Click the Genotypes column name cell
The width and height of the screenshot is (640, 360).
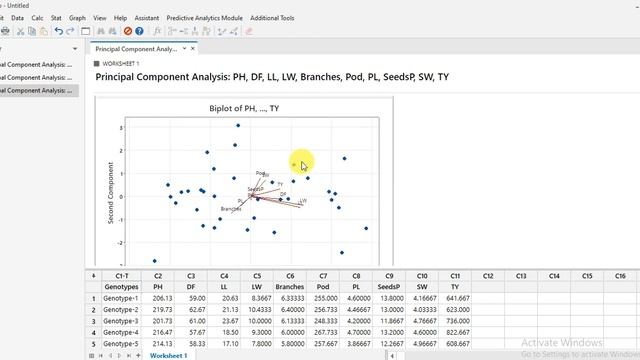[x=122, y=287]
